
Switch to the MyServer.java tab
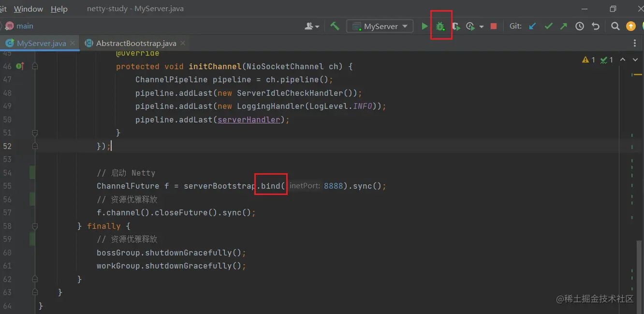pyautogui.click(x=41, y=43)
